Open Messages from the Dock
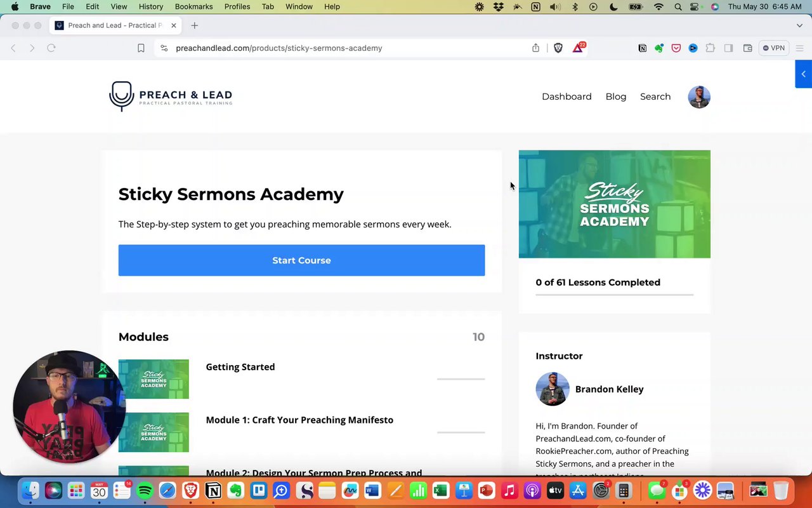The height and width of the screenshot is (508, 812). coord(657,491)
